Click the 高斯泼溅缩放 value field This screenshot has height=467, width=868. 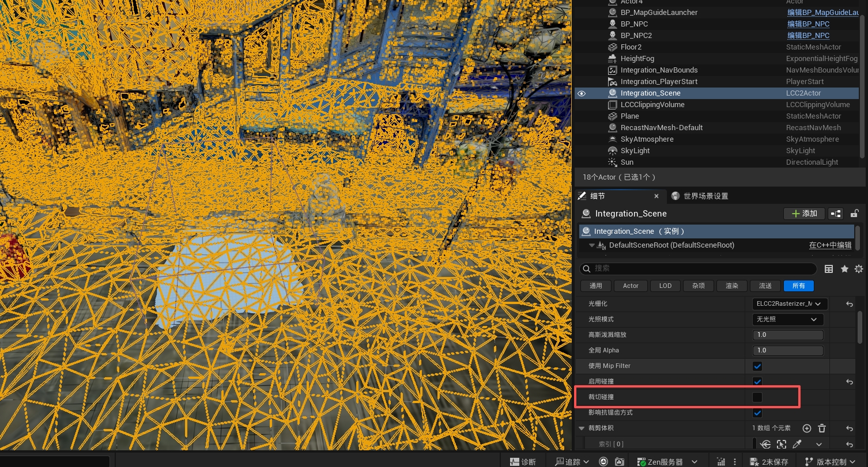click(x=788, y=335)
